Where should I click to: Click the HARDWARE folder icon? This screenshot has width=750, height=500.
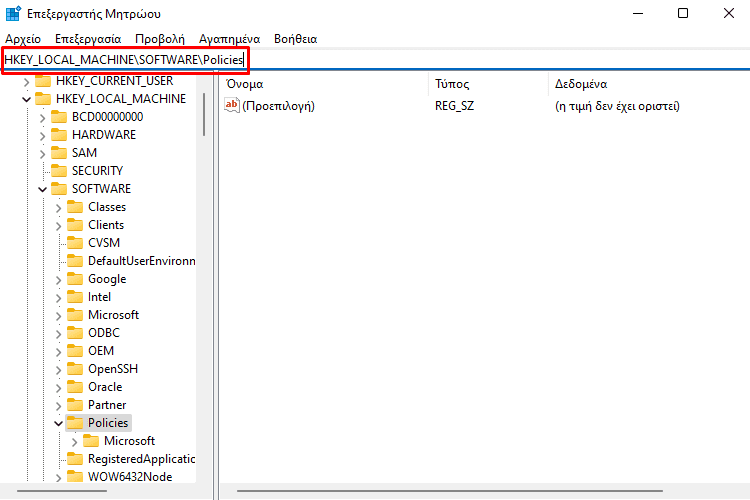point(59,134)
